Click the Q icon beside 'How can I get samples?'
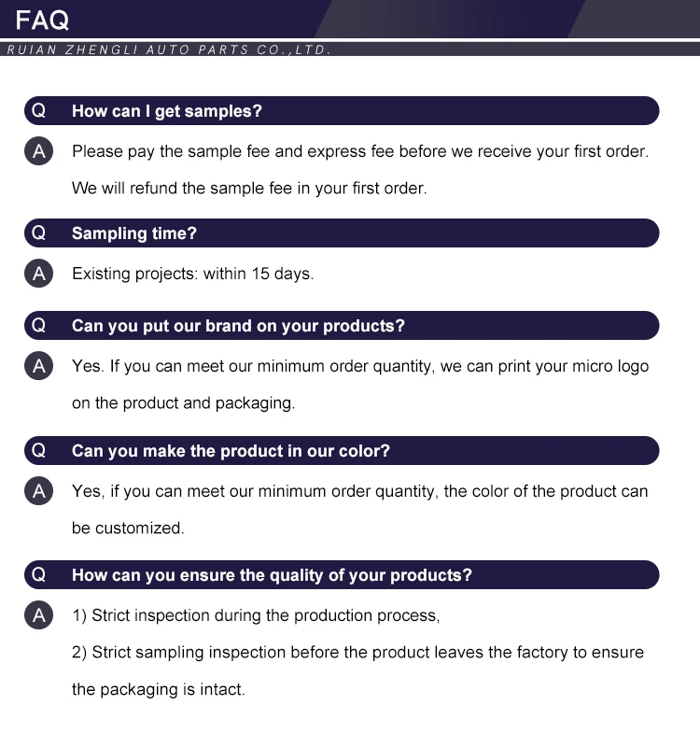The height and width of the screenshot is (747, 700). (x=38, y=111)
